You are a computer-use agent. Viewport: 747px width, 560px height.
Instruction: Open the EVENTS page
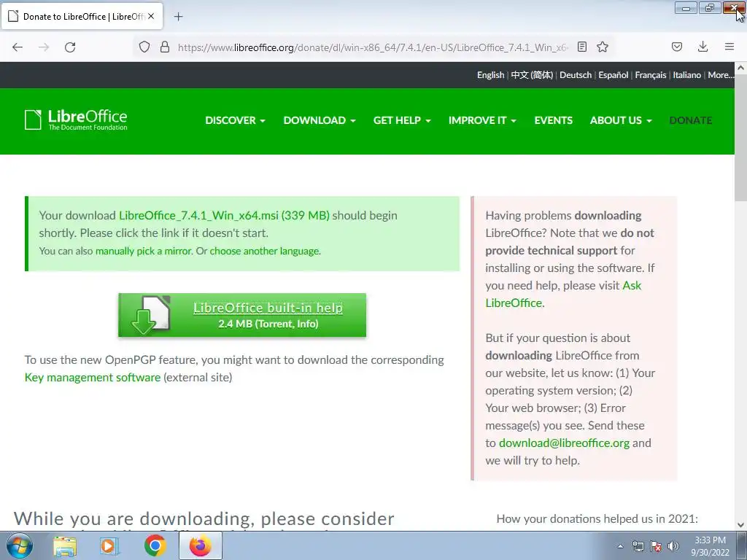553,120
